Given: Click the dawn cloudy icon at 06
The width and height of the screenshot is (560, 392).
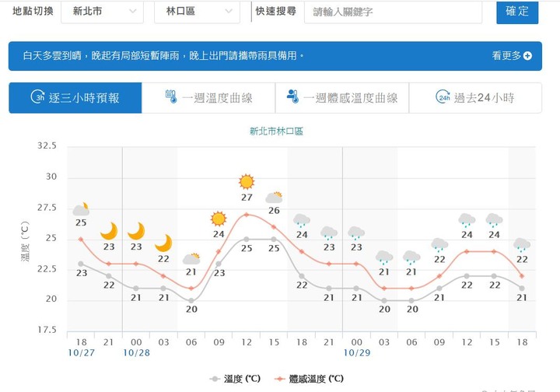Looking at the screenshot, I should pos(191,258).
